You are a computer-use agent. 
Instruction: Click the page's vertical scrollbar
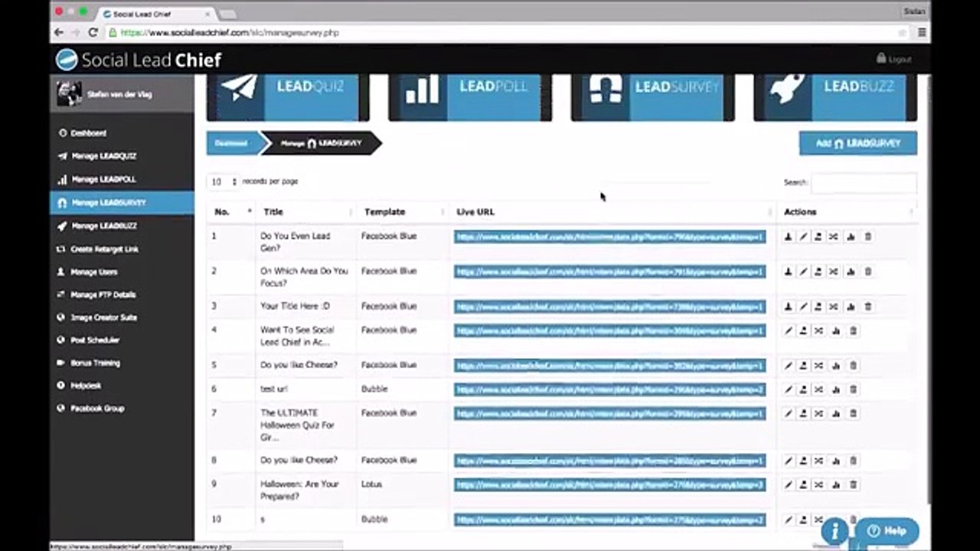pos(927,291)
